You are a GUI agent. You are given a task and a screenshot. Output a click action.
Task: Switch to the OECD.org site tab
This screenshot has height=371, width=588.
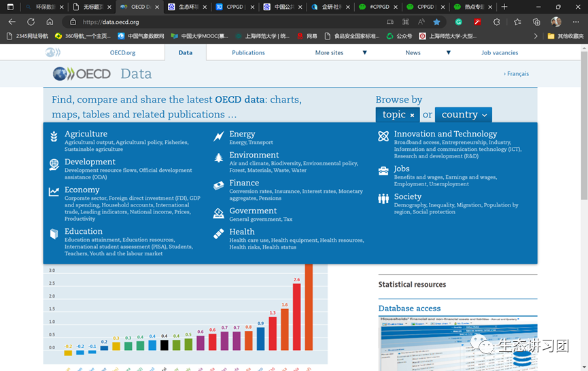coord(122,53)
